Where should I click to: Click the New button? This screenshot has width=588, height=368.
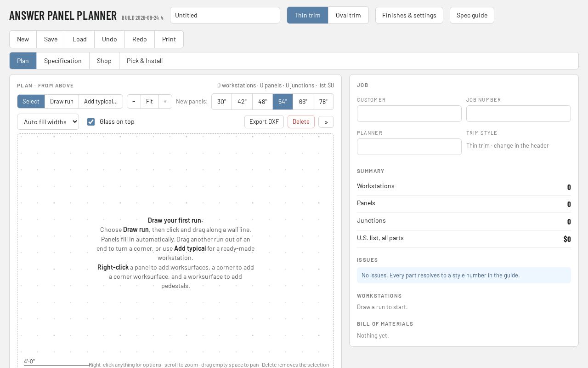point(23,39)
